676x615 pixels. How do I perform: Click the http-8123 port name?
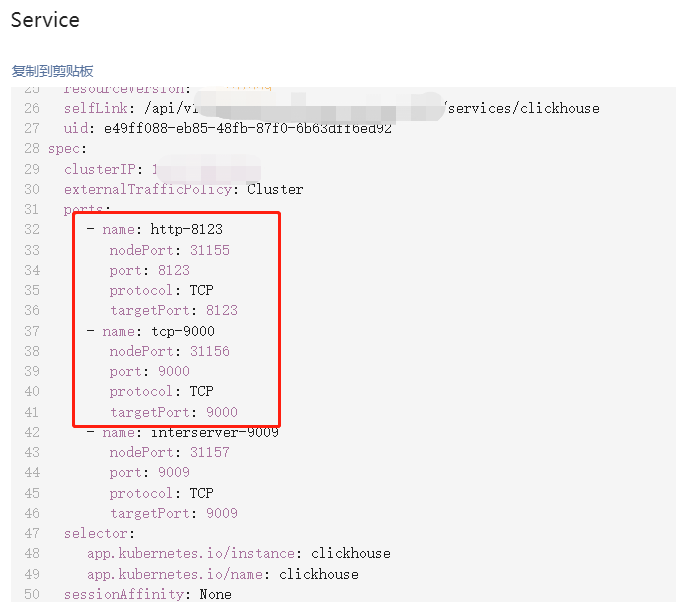(186, 230)
